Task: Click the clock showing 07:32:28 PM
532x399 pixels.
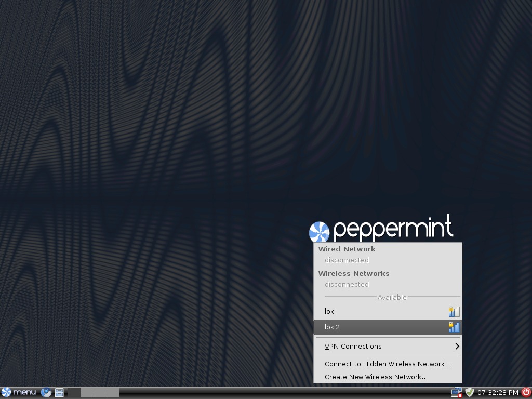Action: coord(498,393)
